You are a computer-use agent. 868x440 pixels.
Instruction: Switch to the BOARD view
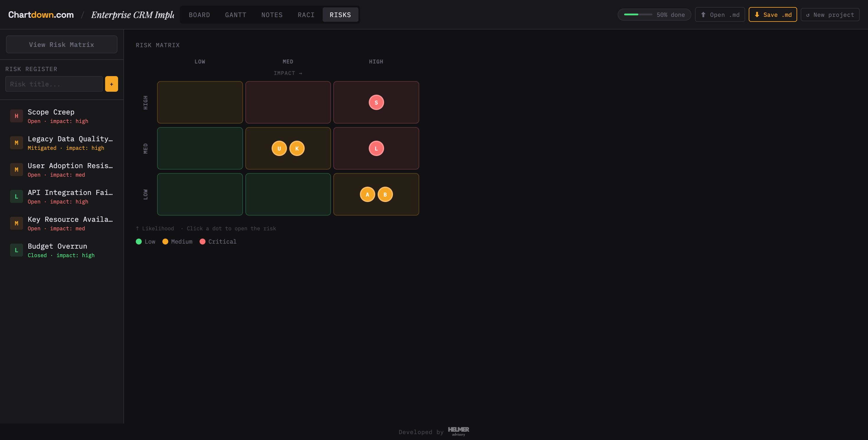click(199, 14)
